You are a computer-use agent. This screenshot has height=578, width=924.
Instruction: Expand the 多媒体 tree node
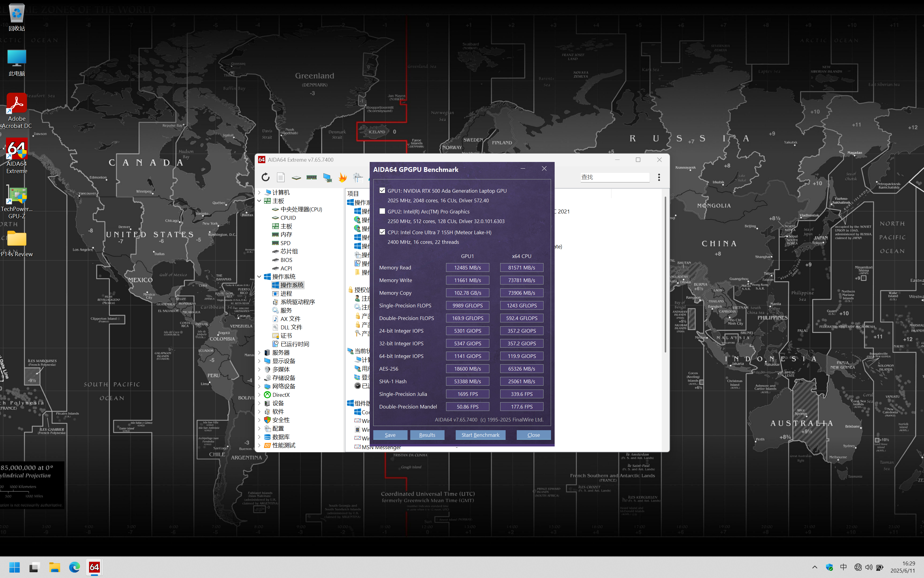pos(259,369)
